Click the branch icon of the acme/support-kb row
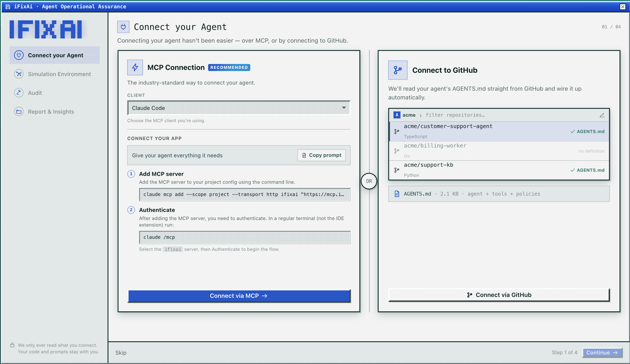630x364 pixels. (x=397, y=170)
